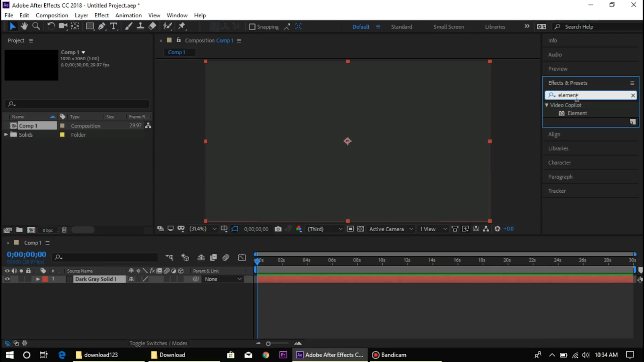Open Premiere Pro from the taskbar
The image size is (644, 362).
[283, 355]
